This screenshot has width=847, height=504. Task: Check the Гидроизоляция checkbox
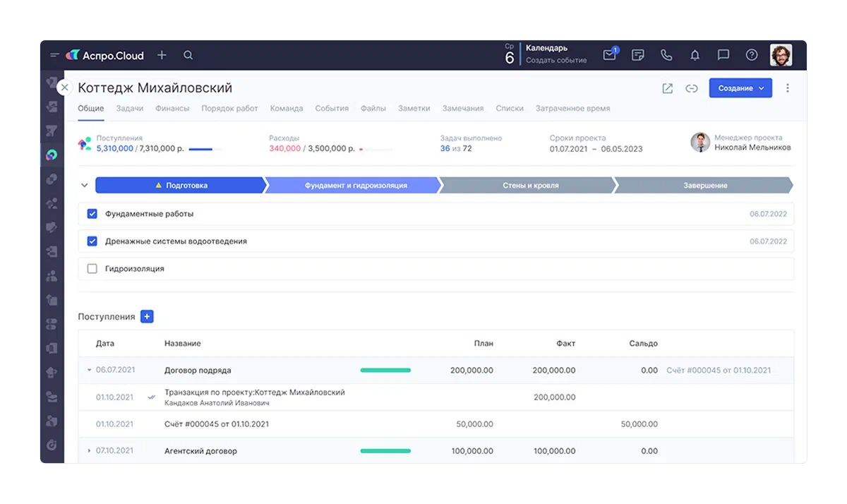pyautogui.click(x=92, y=269)
